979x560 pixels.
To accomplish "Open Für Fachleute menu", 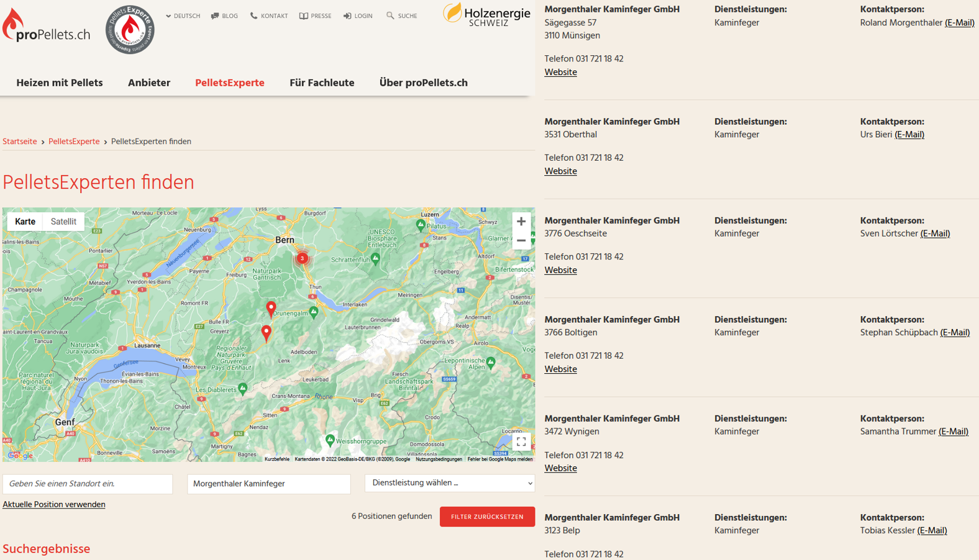I will (x=322, y=83).
